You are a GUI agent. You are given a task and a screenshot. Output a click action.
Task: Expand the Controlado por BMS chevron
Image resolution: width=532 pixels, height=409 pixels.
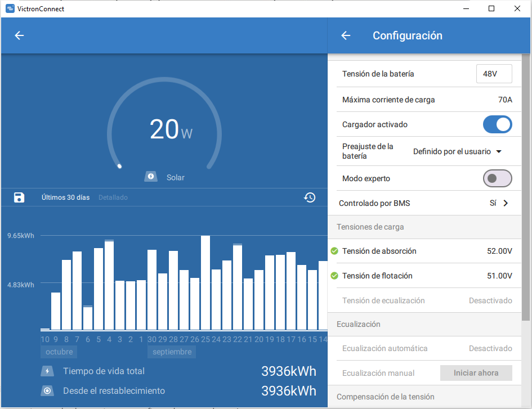click(x=506, y=203)
